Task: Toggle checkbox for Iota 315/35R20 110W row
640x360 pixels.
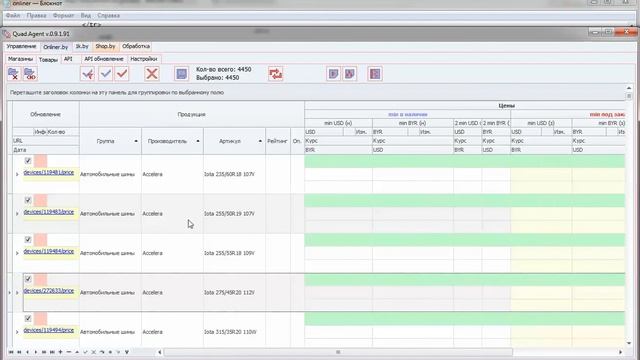Action: [x=28, y=318]
